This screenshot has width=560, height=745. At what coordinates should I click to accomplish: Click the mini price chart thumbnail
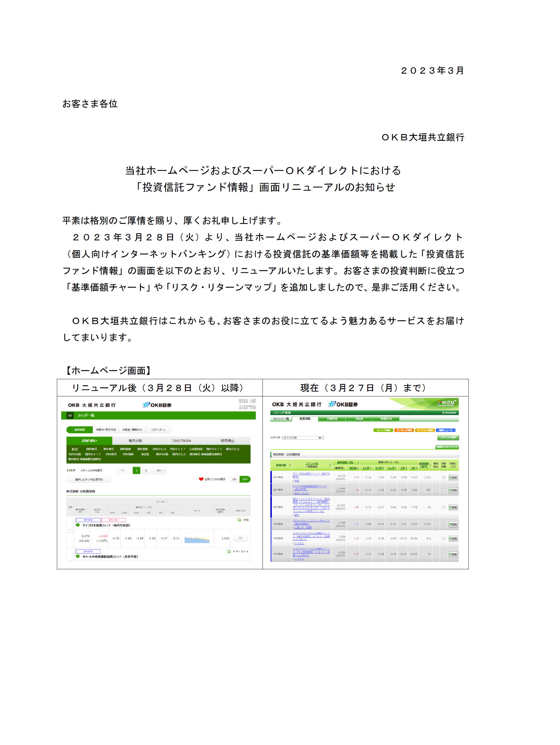tap(197, 538)
